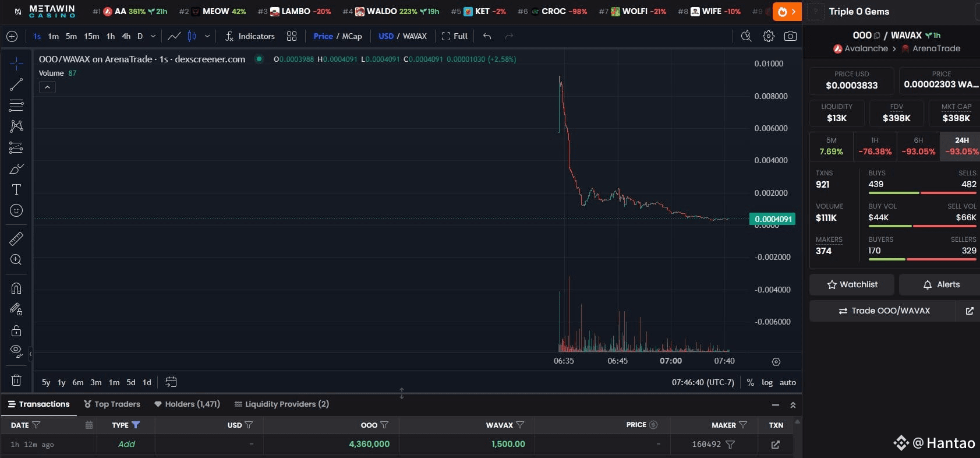Remove drawings using the trash icon
This screenshot has height=458, width=980.
tap(16, 380)
